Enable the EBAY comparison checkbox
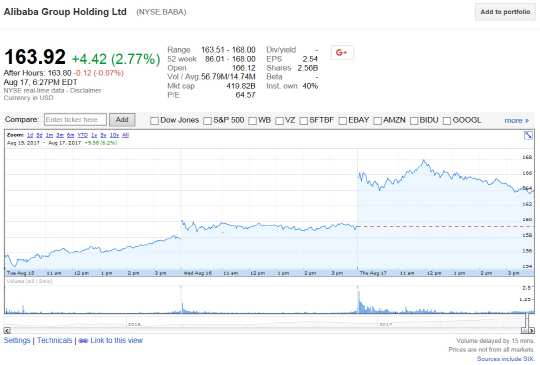Viewport: 540px width, 365px height. point(343,121)
